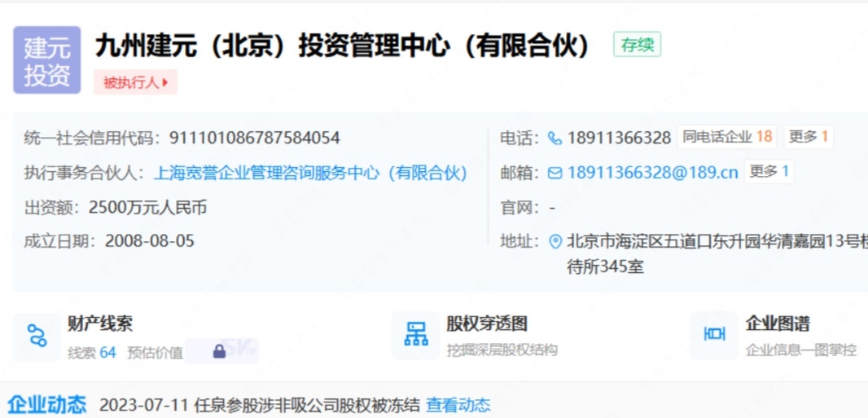Open the 财产线索 icon

tap(37, 336)
